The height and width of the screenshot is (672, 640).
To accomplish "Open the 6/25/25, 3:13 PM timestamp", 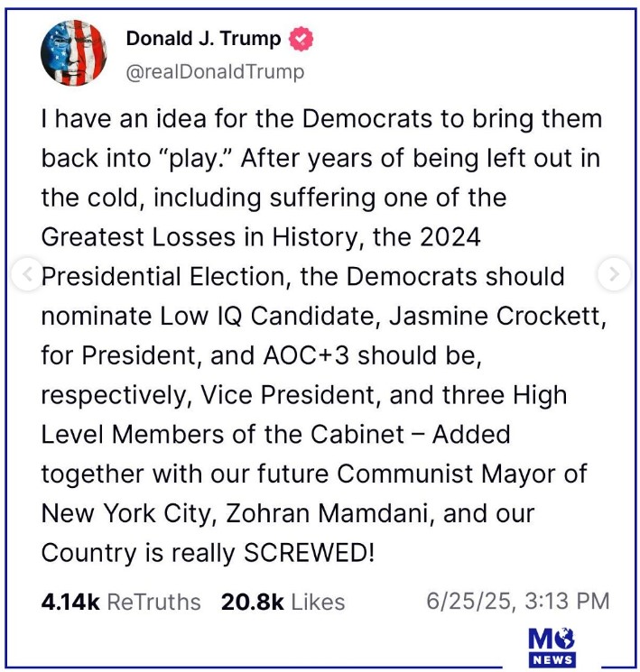I will (517, 601).
